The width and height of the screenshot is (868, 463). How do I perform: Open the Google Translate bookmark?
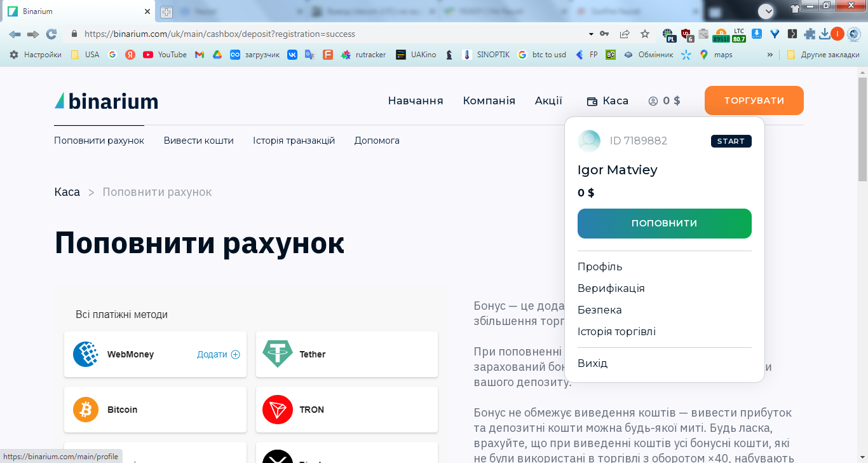click(310, 55)
